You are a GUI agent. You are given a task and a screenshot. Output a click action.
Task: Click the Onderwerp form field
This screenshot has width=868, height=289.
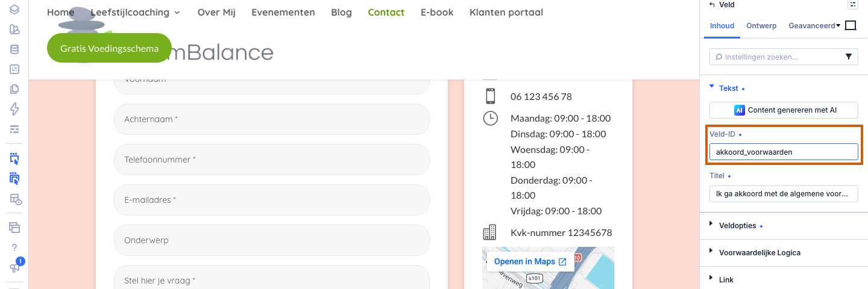tap(272, 240)
